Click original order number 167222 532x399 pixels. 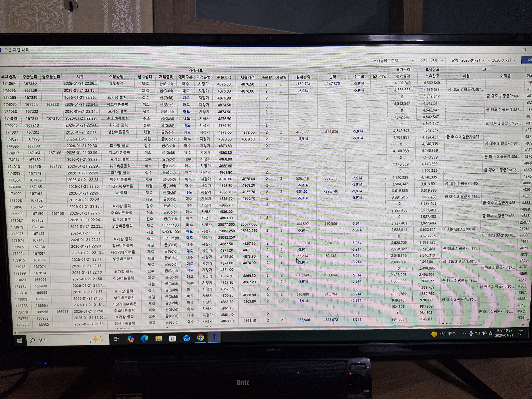tap(52, 104)
